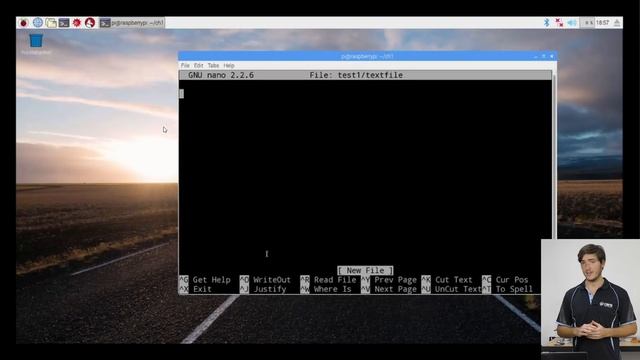Open the Raspberry Pi main menu
Viewport: 640px width, 360px height.
coord(24,23)
